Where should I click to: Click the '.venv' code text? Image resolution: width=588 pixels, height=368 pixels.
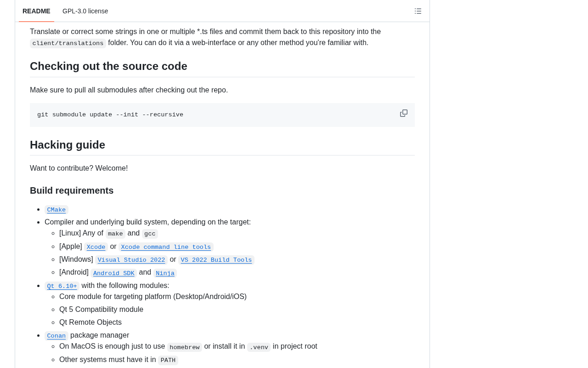[259, 347]
